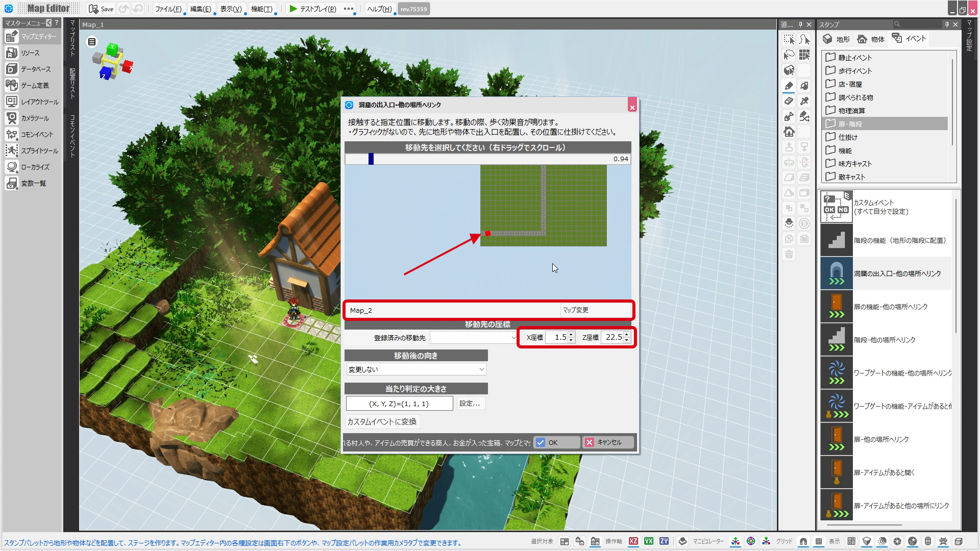Screen dimensions: 980x551
Task: Increase the X座標 value with the up arrow
Action: click(x=571, y=334)
